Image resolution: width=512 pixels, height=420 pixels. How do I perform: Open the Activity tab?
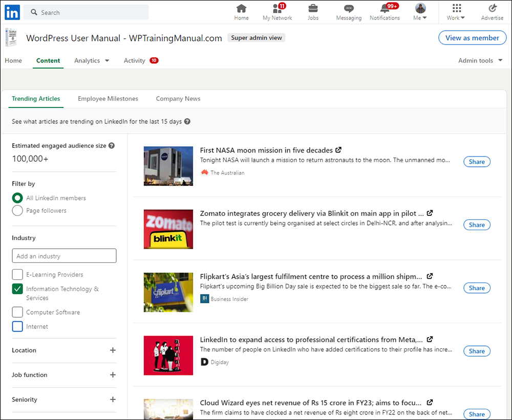(x=140, y=60)
